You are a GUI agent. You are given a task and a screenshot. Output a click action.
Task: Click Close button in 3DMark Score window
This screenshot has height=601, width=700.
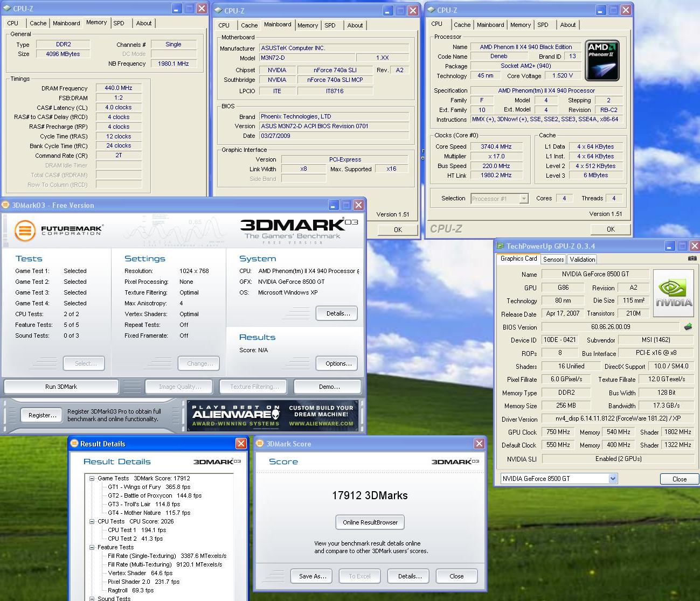(456, 576)
